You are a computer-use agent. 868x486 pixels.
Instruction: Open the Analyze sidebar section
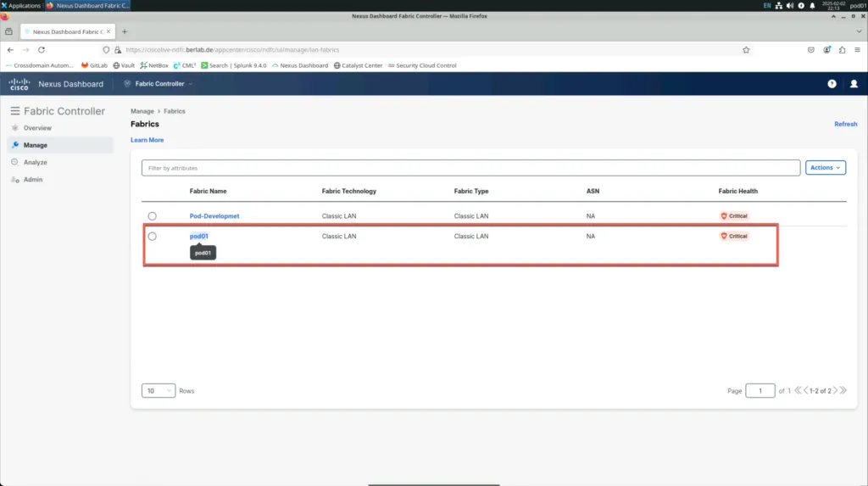click(35, 162)
